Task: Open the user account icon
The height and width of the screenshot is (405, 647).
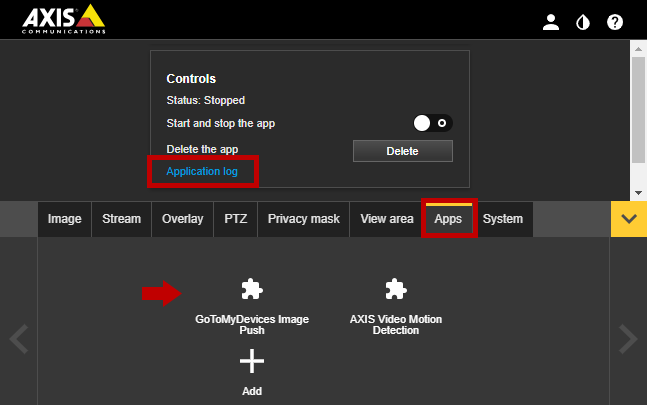Action: (x=551, y=22)
